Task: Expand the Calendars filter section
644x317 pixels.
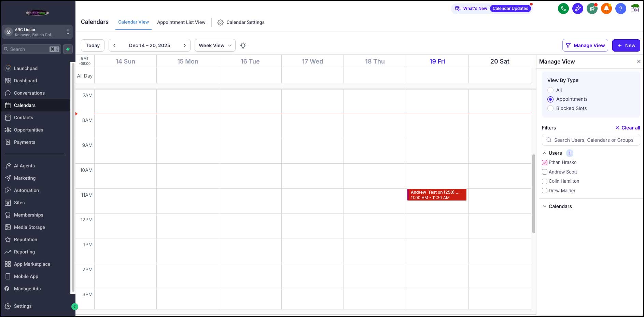Action: [560, 206]
